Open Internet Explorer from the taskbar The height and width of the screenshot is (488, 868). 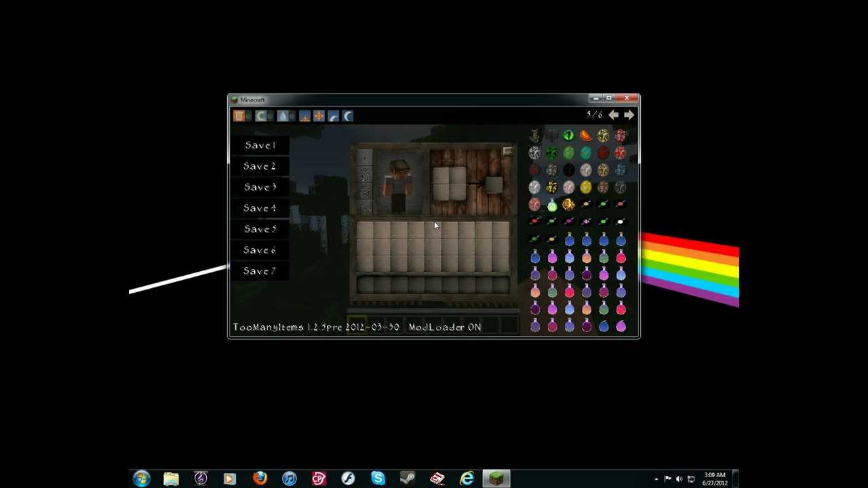tap(467, 479)
